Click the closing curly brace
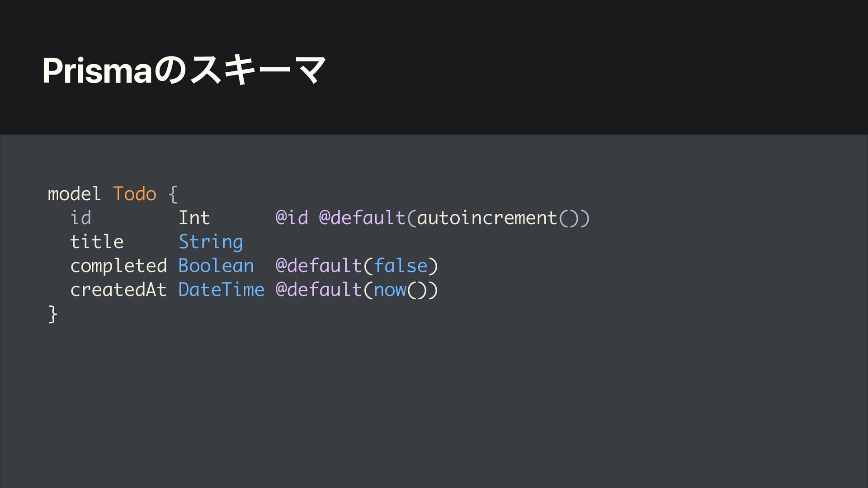The width and height of the screenshot is (868, 488). click(52, 314)
